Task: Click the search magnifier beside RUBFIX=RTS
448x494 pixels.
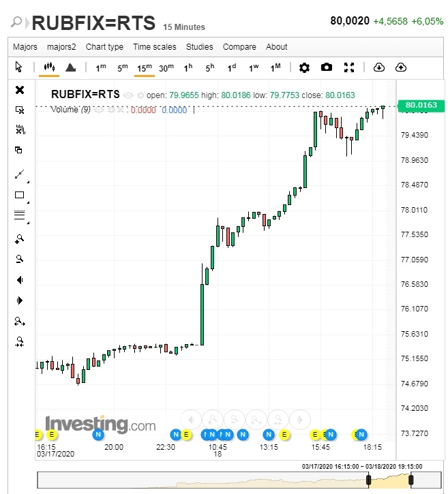Action: pos(16,22)
